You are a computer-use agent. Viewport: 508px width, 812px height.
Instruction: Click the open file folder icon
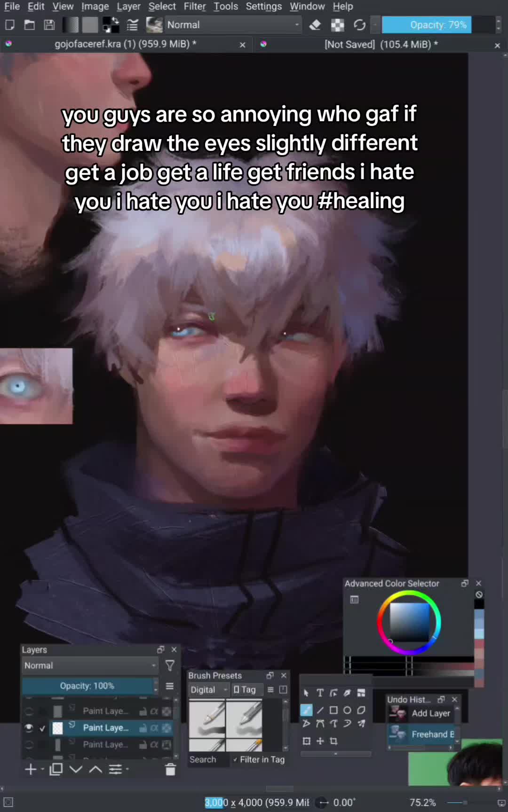(x=29, y=25)
